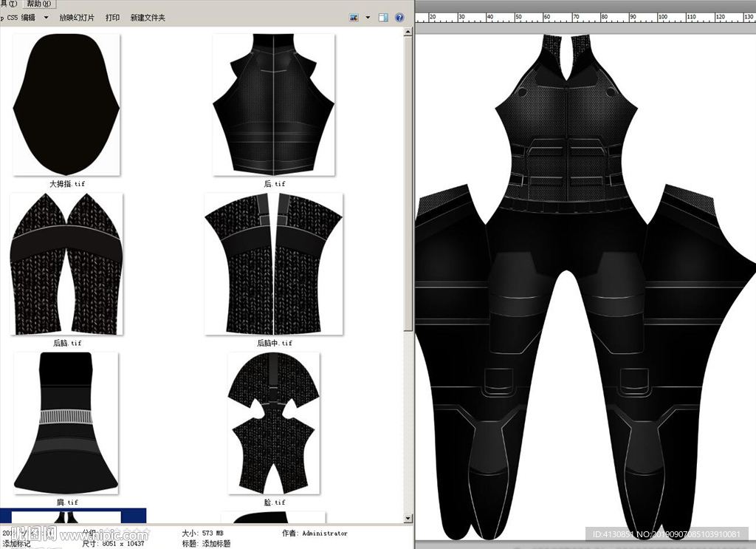Image resolution: width=756 pixels, height=549 pixels.
Task: Open the 帮助(H) menu
Action: (x=39, y=4)
